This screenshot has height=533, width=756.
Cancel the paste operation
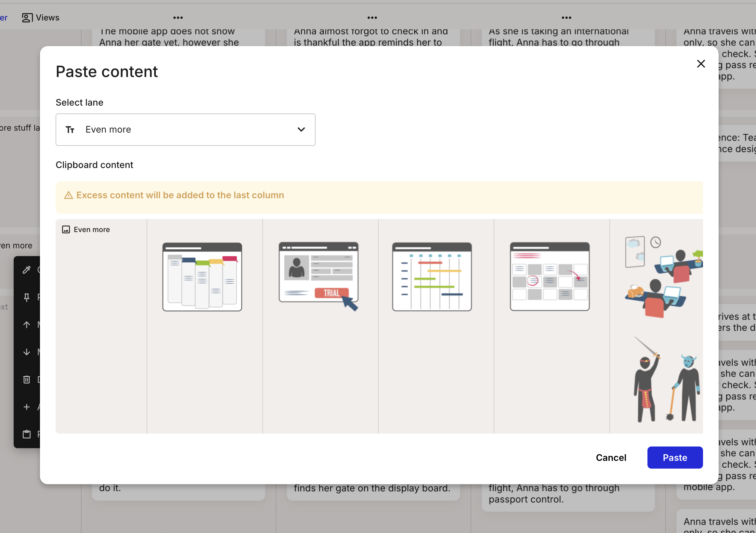(x=611, y=457)
